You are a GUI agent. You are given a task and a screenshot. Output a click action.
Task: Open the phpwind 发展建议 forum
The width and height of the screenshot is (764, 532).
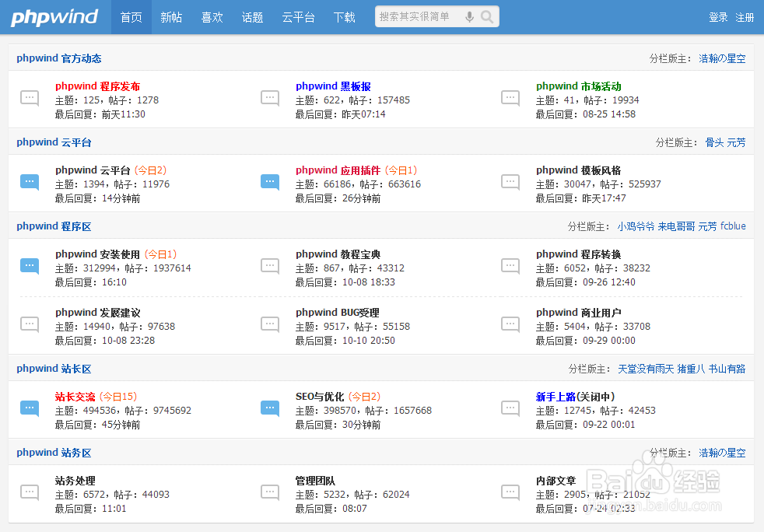tap(97, 313)
